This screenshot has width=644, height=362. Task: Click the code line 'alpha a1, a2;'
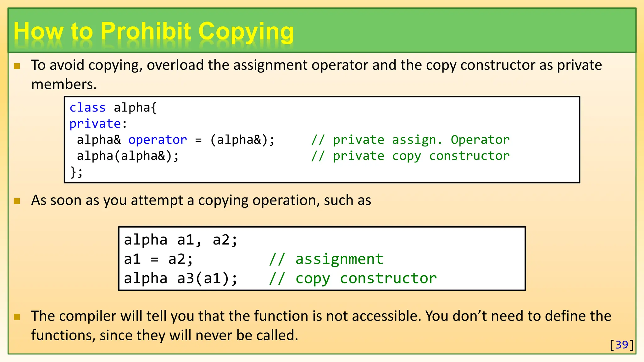coord(181,240)
